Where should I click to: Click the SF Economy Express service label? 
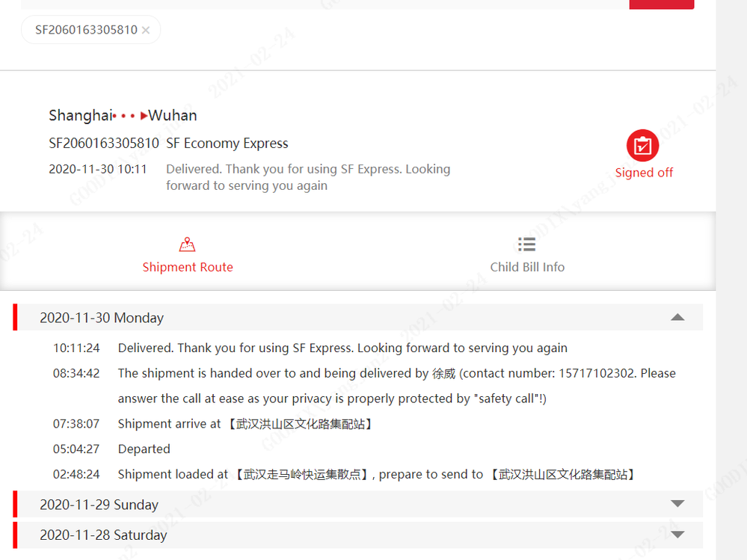click(227, 144)
